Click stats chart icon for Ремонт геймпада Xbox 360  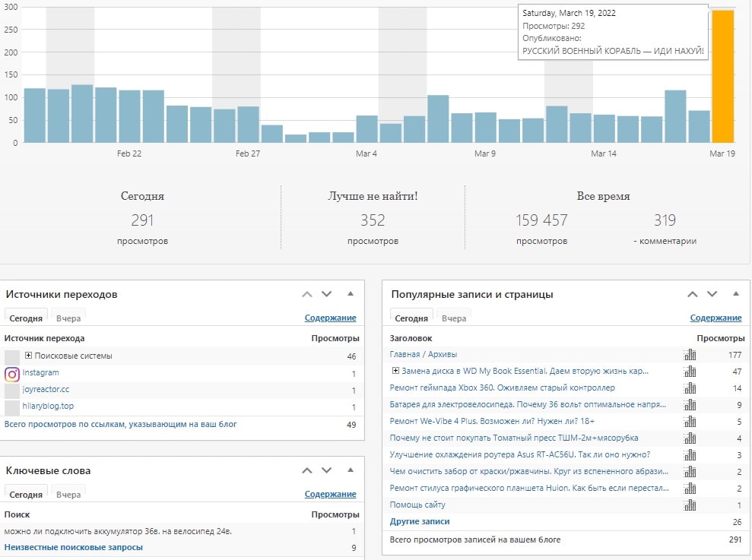(690, 388)
